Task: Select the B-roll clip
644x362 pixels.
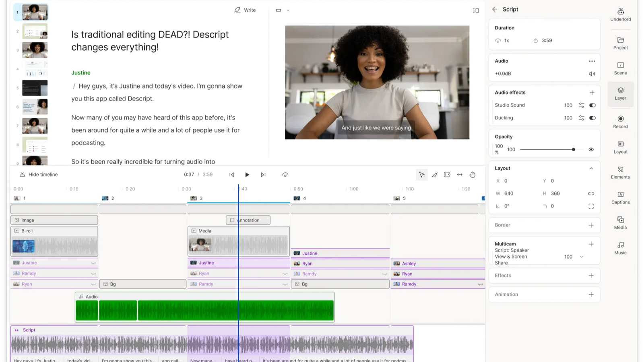Action: tap(54, 241)
